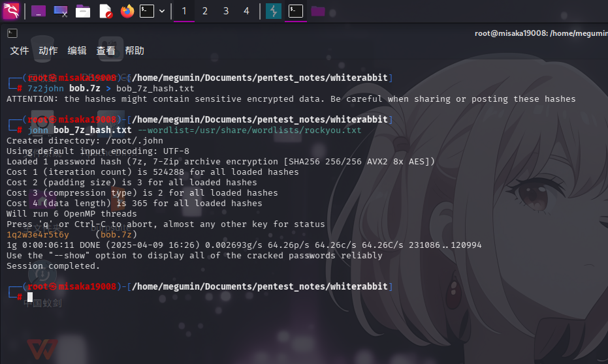
Task: Click the '1g 0:00:06:11 DONE' status line
Action: point(244,245)
